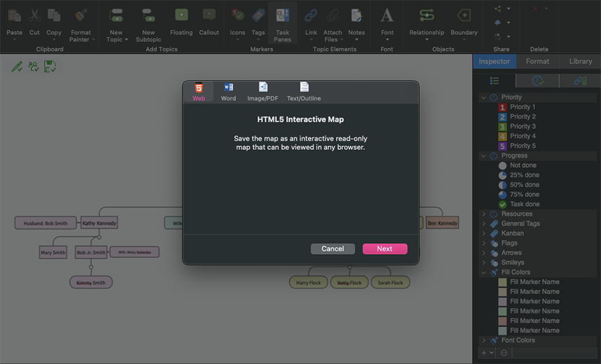Switch to the clock task info pane
Viewport: 601px width, 364px height.
[x=537, y=81]
